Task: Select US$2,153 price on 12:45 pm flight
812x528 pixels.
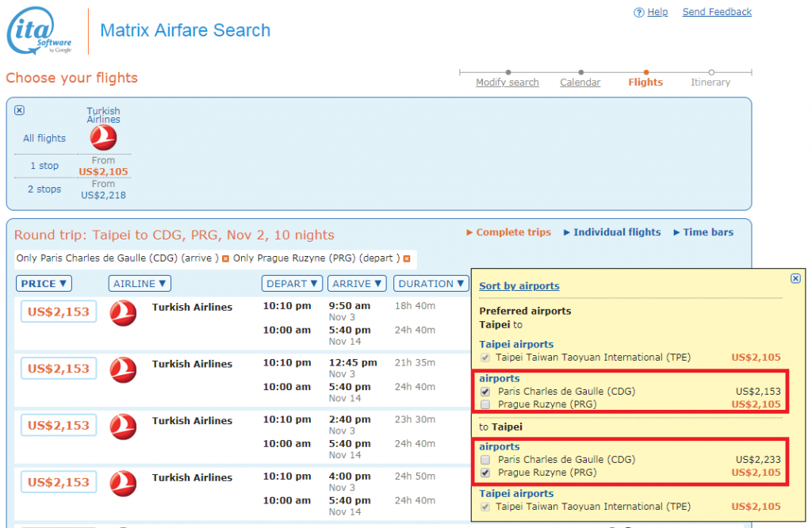Action: point(59,369)
